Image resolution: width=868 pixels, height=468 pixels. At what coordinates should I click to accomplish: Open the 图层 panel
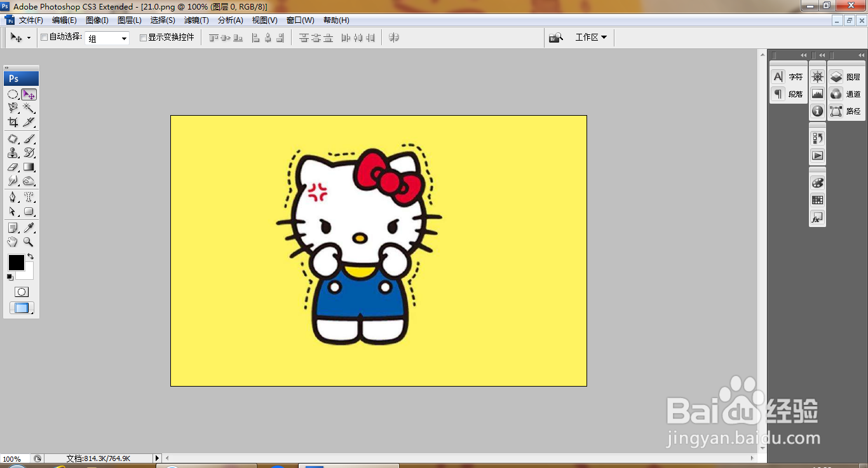[x=846, y=77]
